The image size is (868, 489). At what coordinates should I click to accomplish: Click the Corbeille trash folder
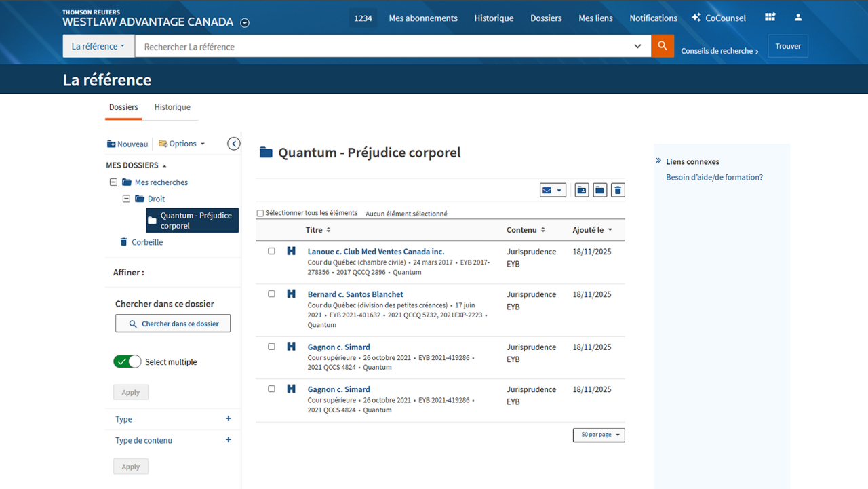(146, 242)
